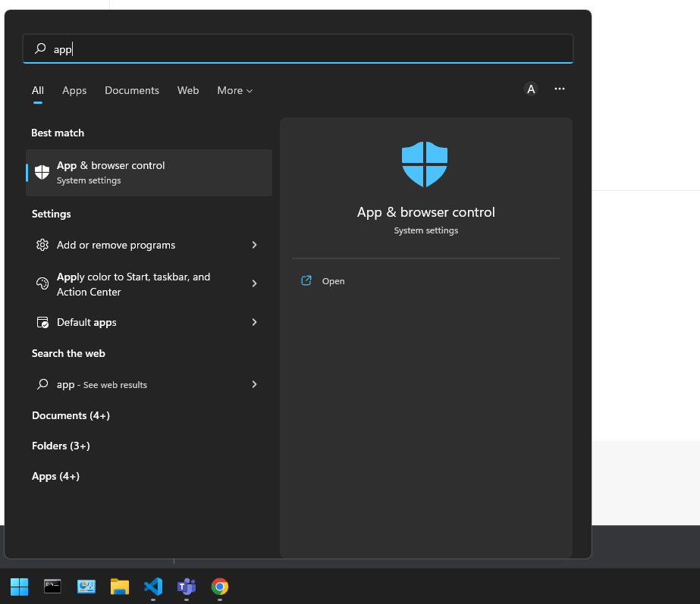
Task: Click the user account avatar 'A'
Action: pos(530,89)
